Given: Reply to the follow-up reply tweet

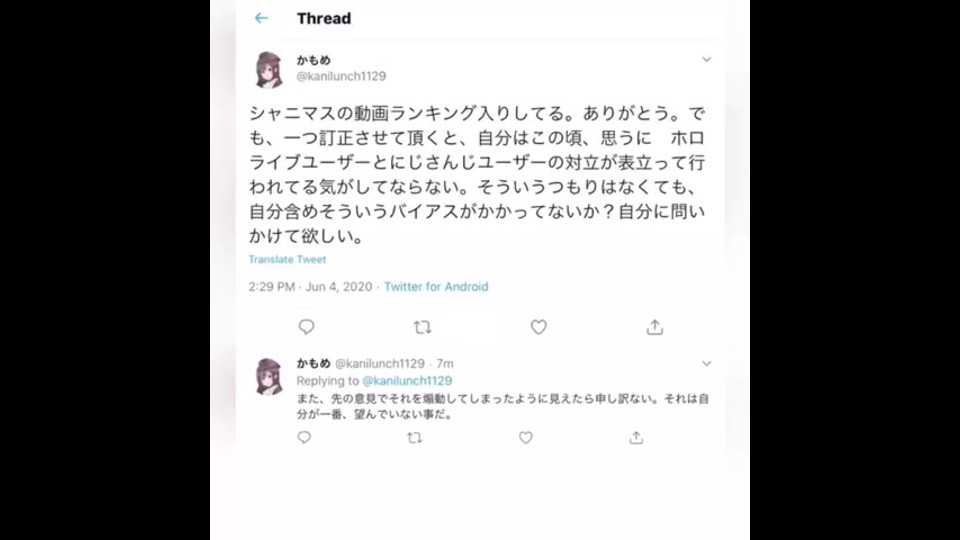Looking at the screenshot, I should point(304,437).
